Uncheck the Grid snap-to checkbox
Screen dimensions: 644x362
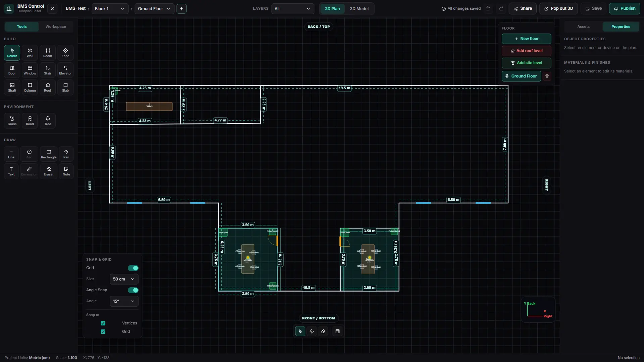tap(103, 332)
